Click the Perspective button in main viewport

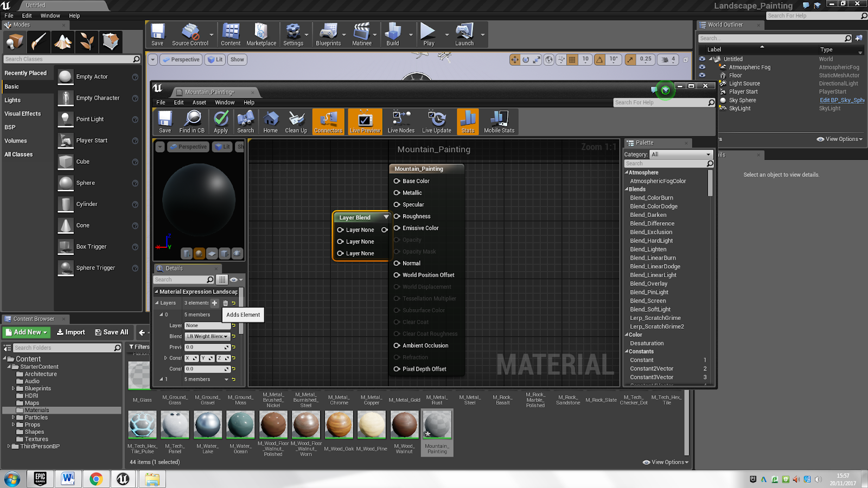pyautogui.click(x=181, y=60)
